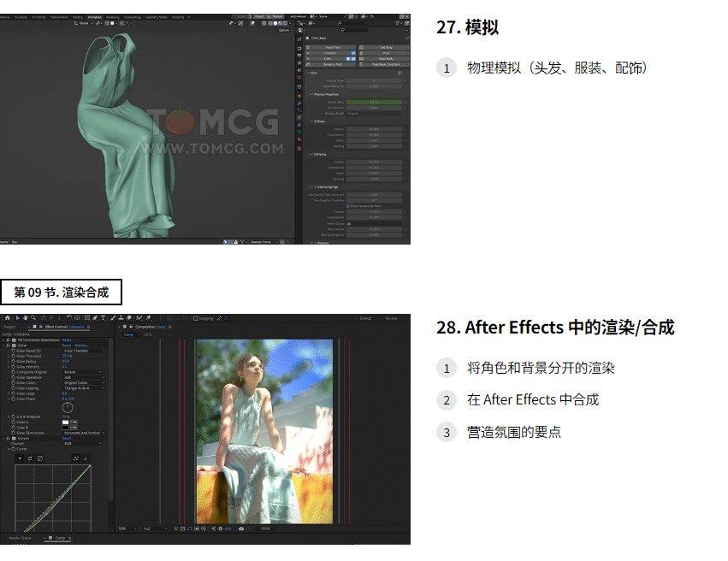Select the Type tool in After Effects
Image resolution: width=728 pixels, height=561 pixels.
point(103,318)
